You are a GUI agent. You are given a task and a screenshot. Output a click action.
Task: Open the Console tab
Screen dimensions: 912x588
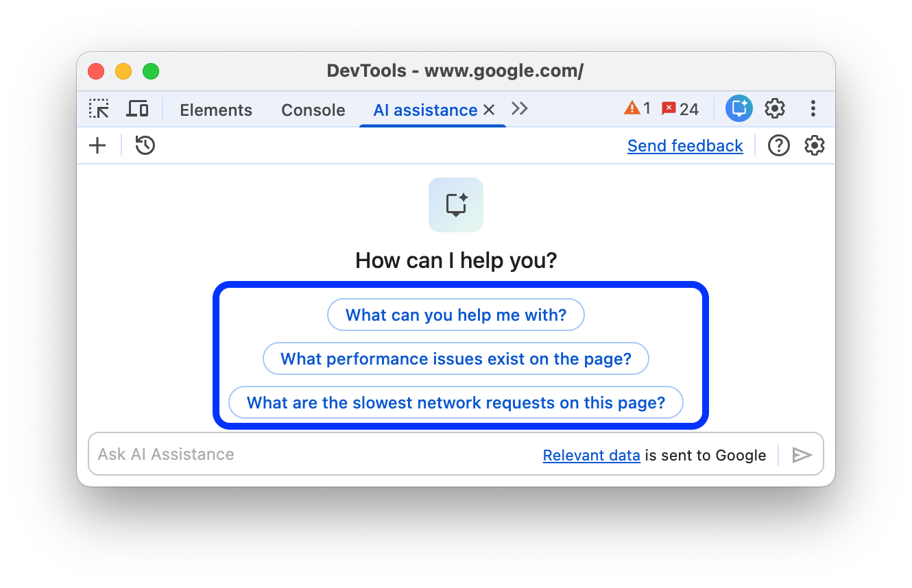click(x=313, y=110)
